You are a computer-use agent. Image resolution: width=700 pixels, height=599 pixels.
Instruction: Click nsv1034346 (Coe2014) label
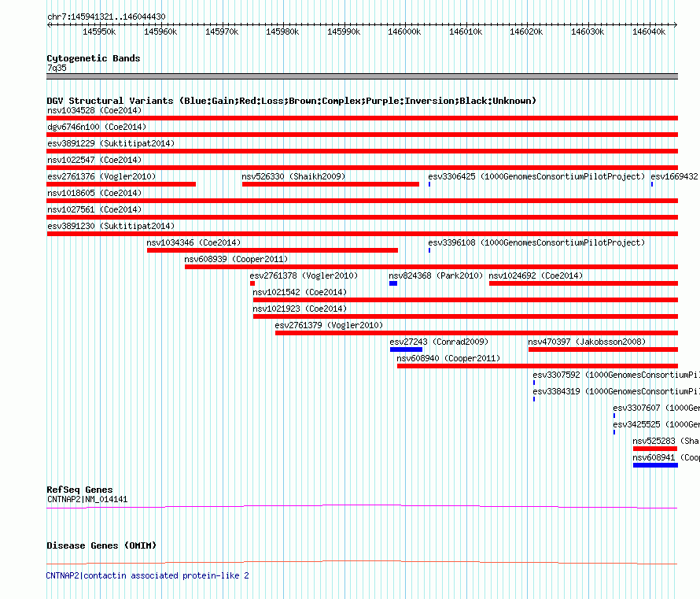point(193,242)
